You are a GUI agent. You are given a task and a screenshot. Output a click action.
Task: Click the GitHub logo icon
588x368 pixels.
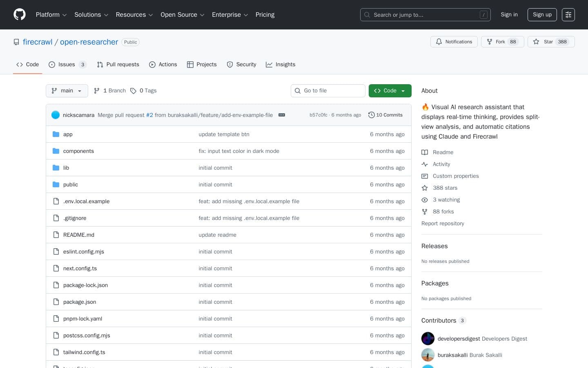20,15
